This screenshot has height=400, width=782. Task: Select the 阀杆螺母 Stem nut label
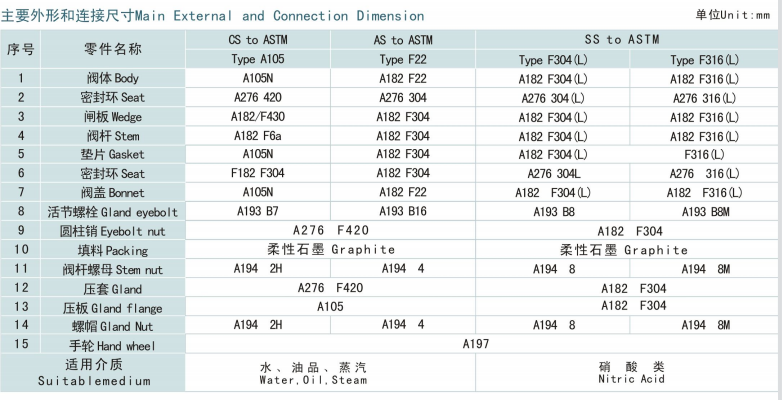pos(113,269)
